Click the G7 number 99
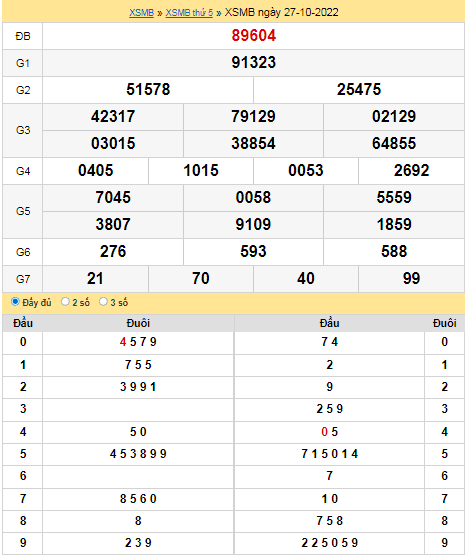This screenshot has width=469, height=559. pos(411,278)
